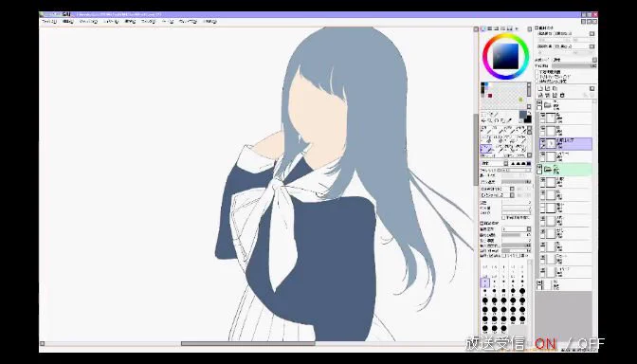Viewport: 637px width, 364px height.
Task: Transfer layer contents down
Action: (540, 95)
